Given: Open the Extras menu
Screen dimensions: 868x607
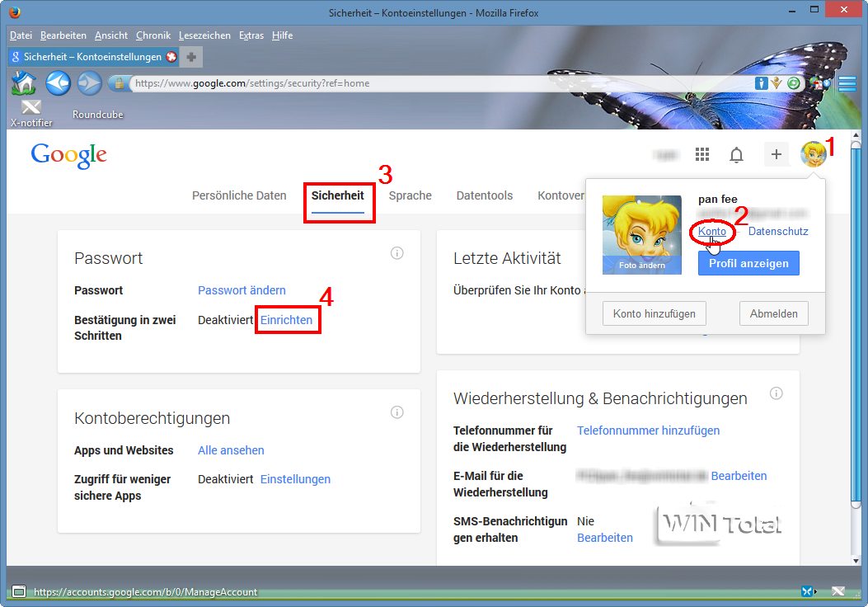Looking at the screenshot, I should 251,35.
